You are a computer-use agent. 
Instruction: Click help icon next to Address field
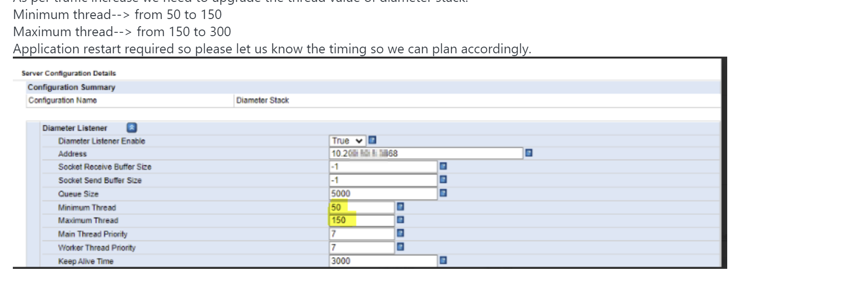(528, 153)
